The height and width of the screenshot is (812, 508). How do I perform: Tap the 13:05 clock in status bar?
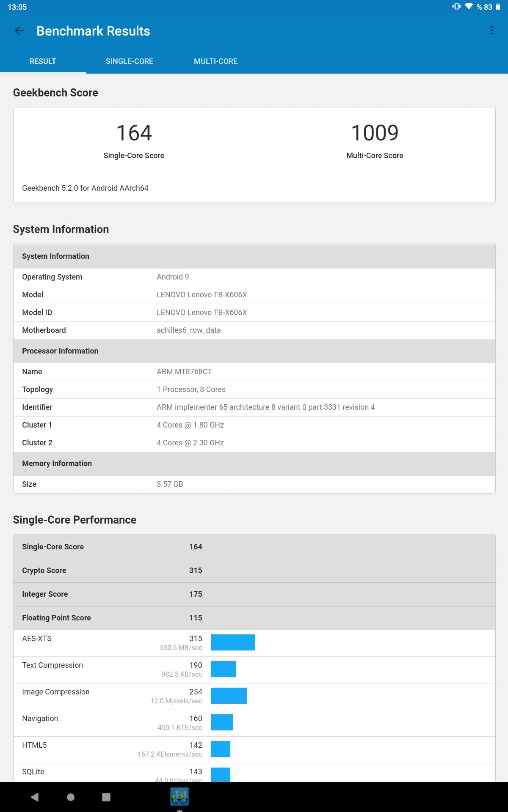tap(17, 7)
